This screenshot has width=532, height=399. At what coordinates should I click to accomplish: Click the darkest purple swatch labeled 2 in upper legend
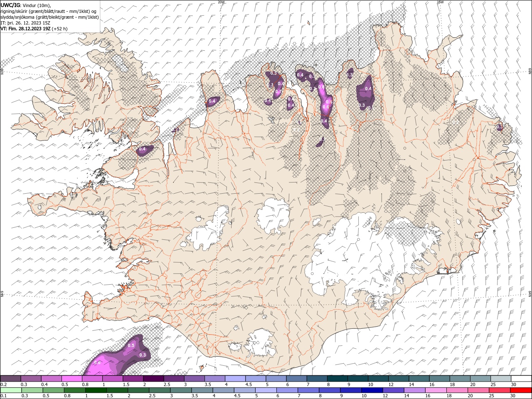click(x=153, y=378)
